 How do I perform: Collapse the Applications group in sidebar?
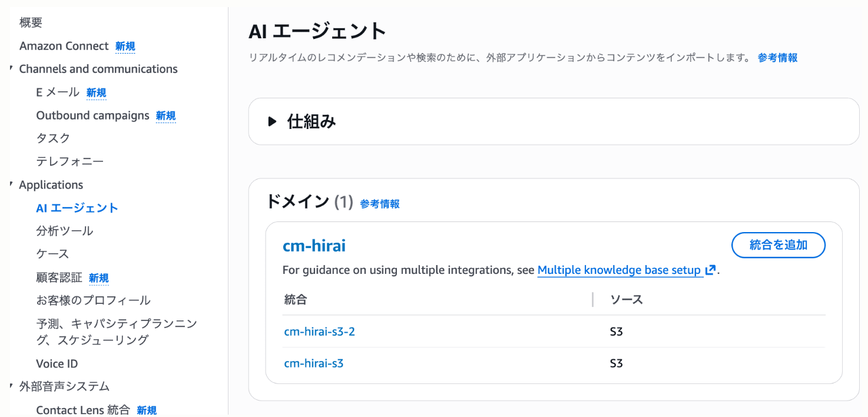(x=11, y=184)
